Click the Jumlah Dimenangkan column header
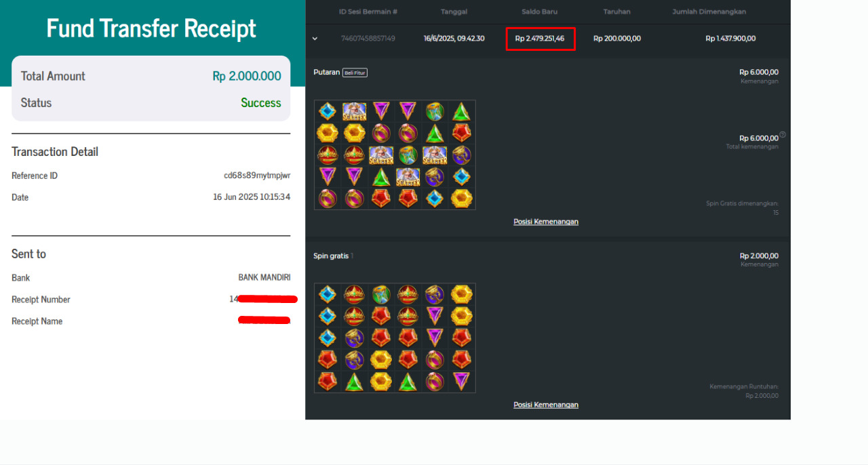Viewport: 868px width, 465px height. (709, 12)
